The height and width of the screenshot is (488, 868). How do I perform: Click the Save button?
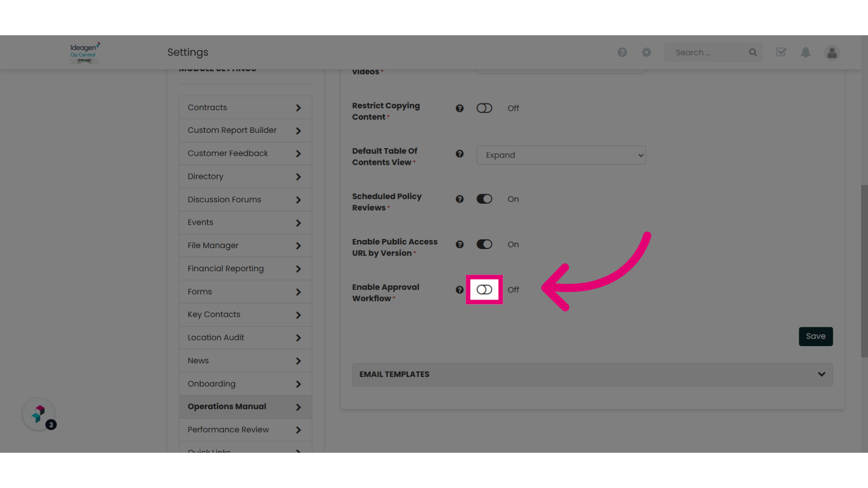pos(816,337)
